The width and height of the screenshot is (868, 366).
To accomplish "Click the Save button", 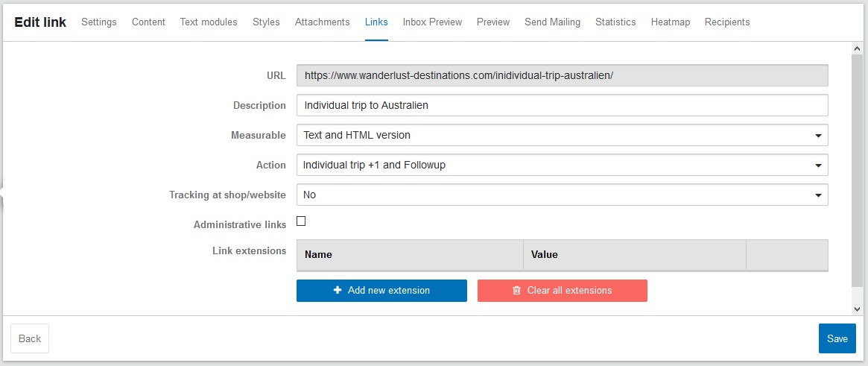I will point(837,338).
